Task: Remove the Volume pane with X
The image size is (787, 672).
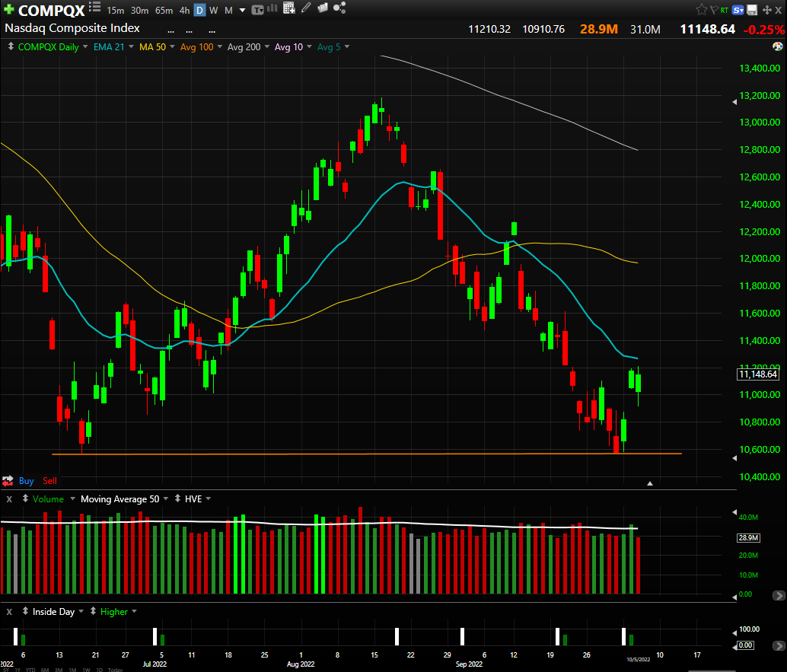Action: (9, 498)
